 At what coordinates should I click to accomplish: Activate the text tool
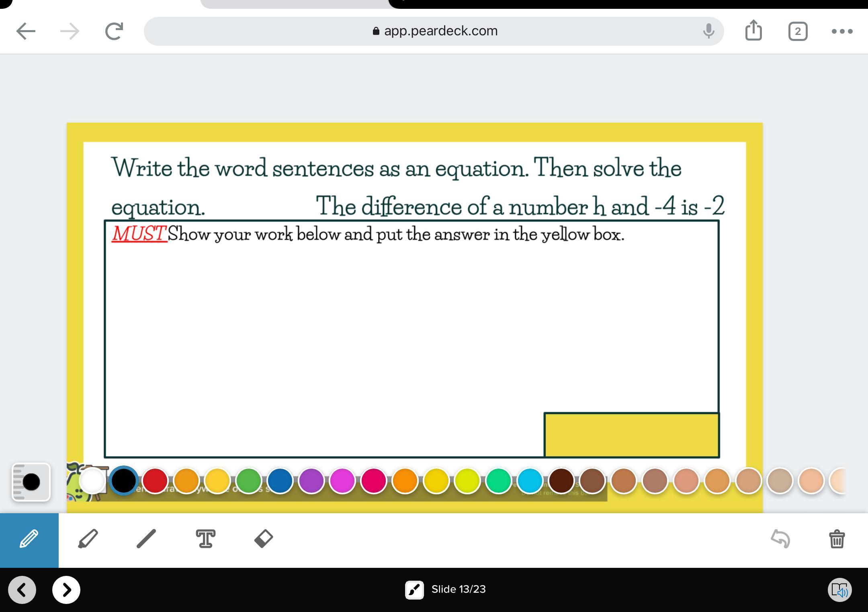[x=205, y=539]
